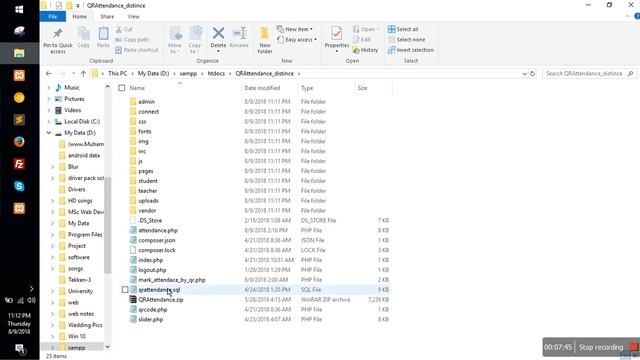Click the navigation pane scrollbar
The width and height of the screenshot is (640, 360).
[x=107, y=225]
